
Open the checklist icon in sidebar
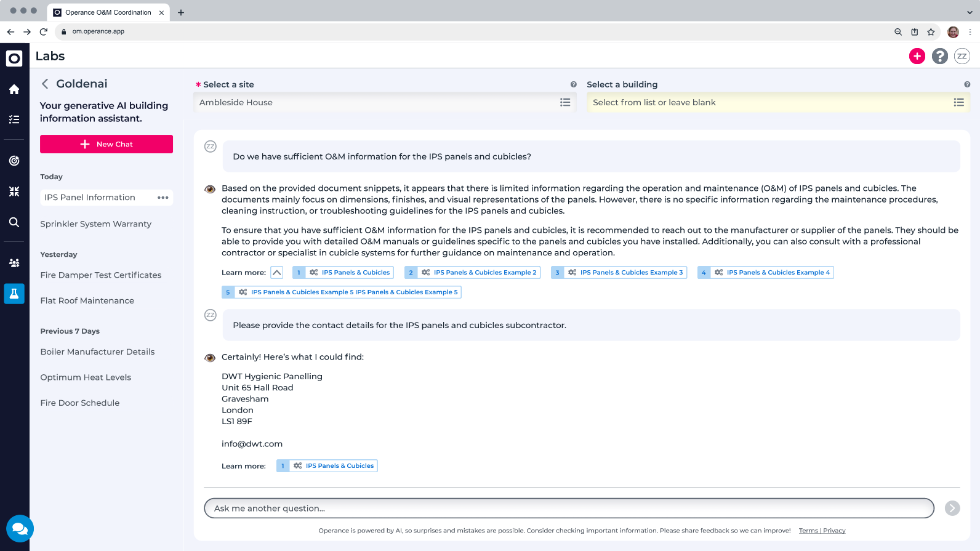(x=14, y=119)
